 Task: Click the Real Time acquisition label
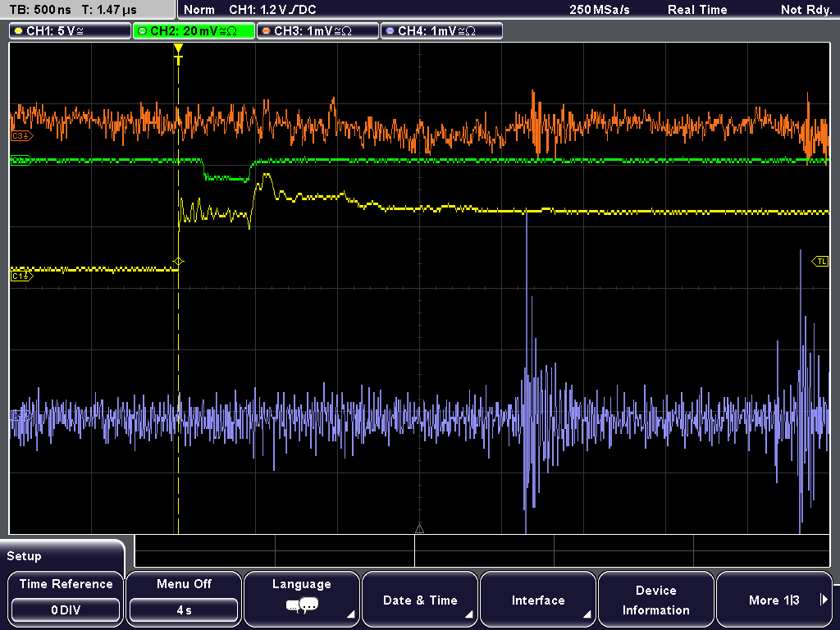click(697, 10)
